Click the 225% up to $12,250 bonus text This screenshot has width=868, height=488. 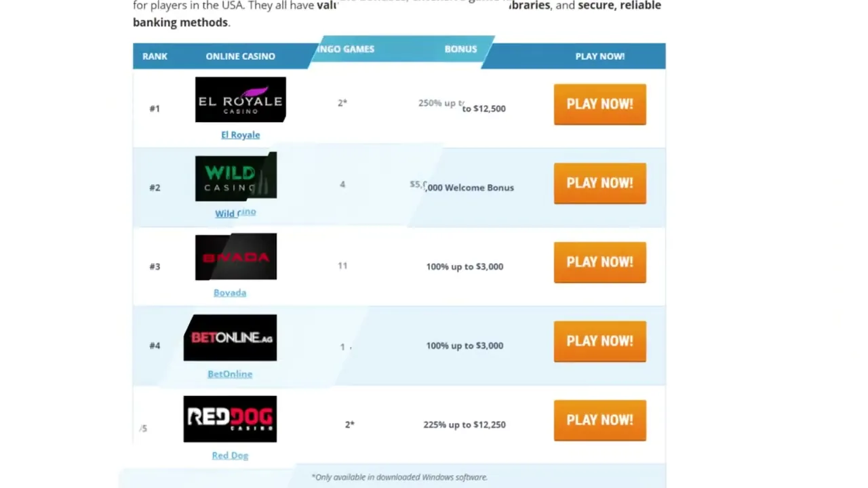pyautogui.click(x=465, y=424)
